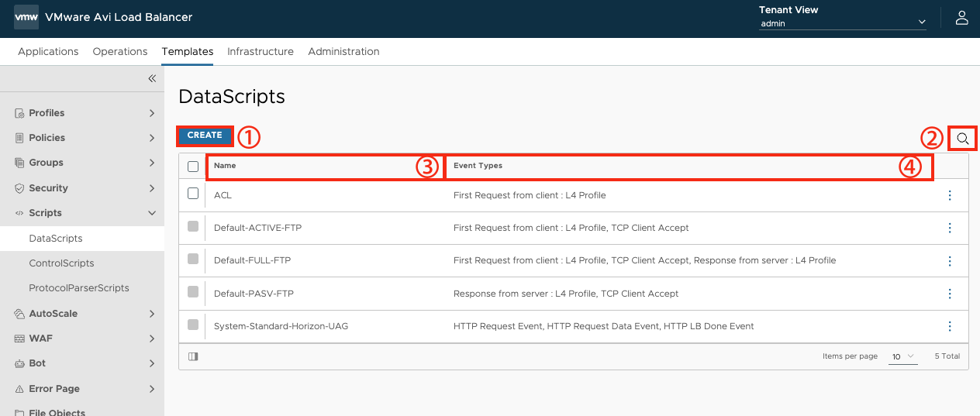Screen dimensions: 980x416
Task: Expand the Error Page section chevron
Action: tap(152, 389)
